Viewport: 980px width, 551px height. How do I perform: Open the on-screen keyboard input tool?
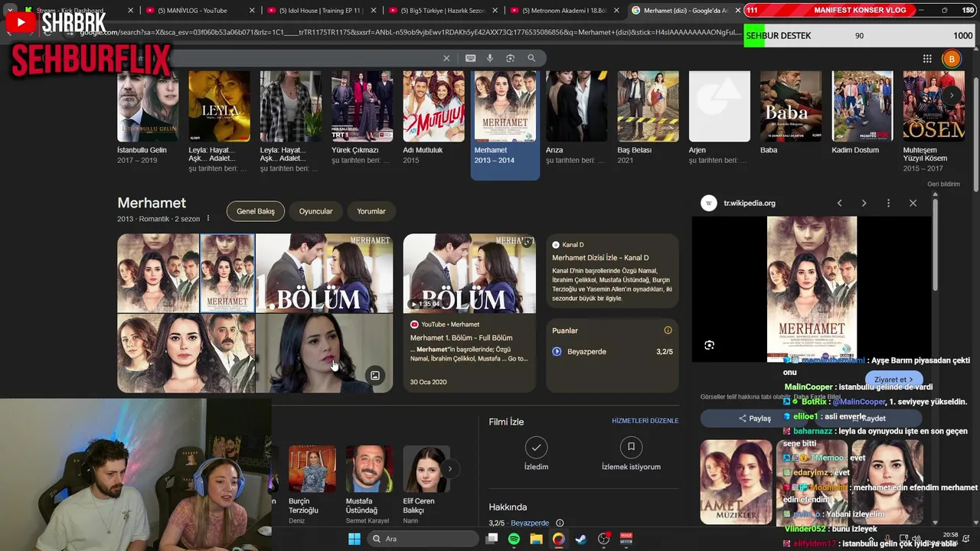click(x=470, y=58)
